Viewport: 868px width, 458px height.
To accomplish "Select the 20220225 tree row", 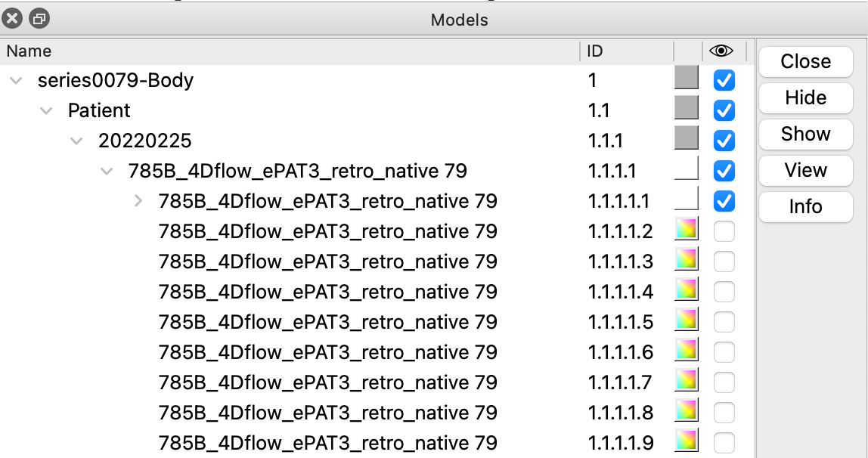I will point(144,141).
